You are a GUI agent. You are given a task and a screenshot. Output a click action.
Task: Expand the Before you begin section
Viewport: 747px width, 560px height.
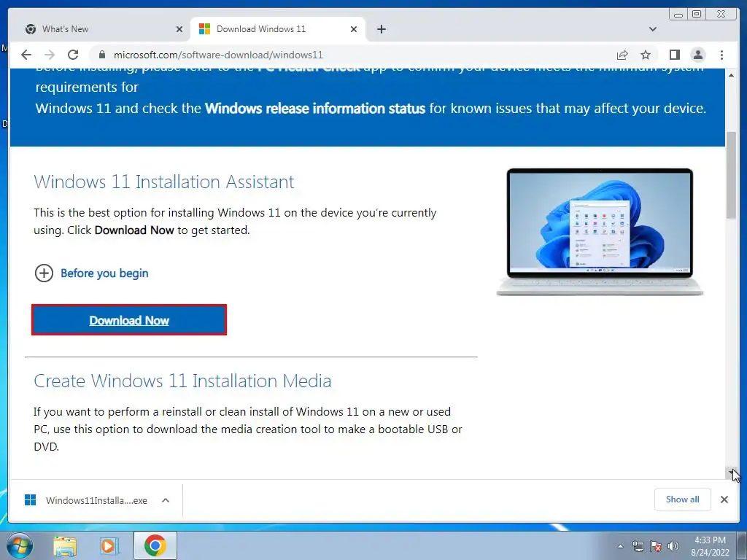click(91, 273)
